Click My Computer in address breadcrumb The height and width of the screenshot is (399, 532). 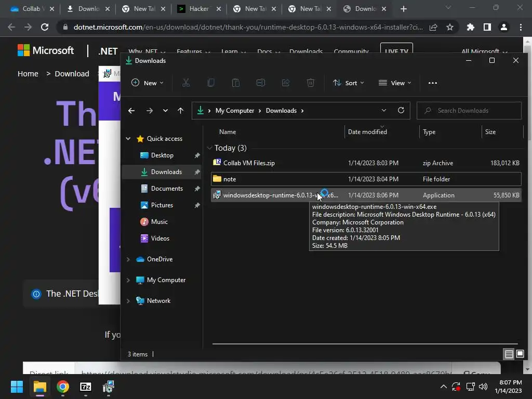pyautogui.click(x=235, y=111)
